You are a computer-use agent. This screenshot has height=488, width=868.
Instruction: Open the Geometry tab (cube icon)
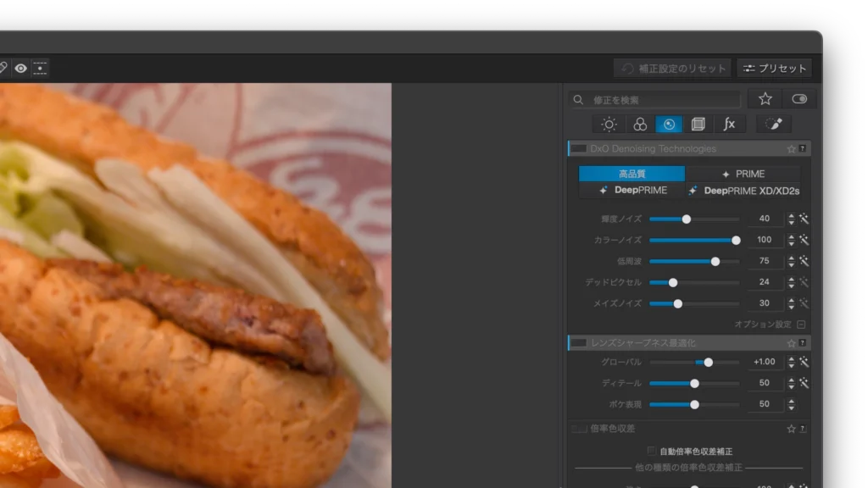[x=698, y=125]
